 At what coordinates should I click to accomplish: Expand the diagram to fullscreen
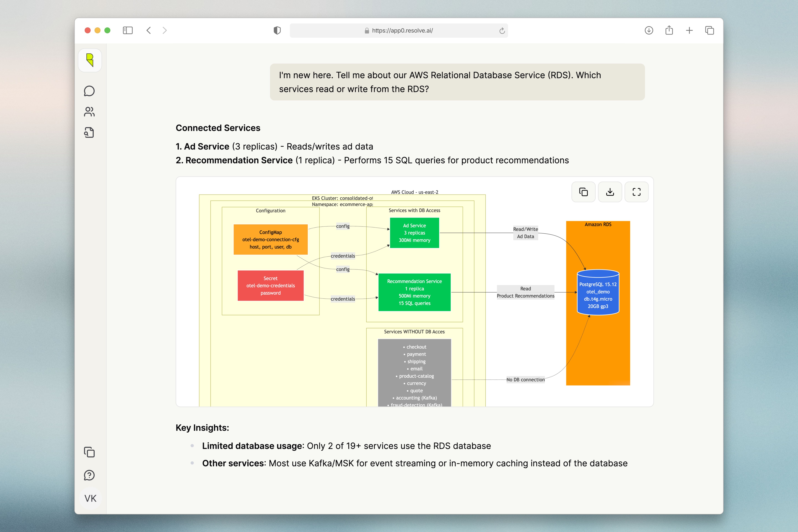pyautogui.click(x=636, y=192)
